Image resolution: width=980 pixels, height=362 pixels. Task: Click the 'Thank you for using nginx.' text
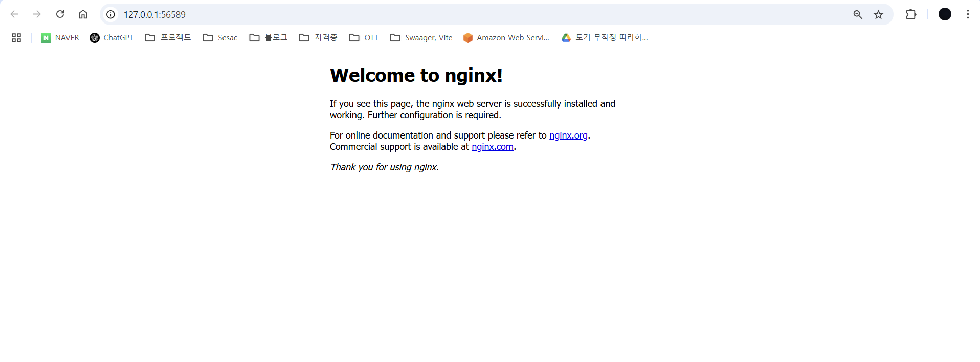(385, 167)
